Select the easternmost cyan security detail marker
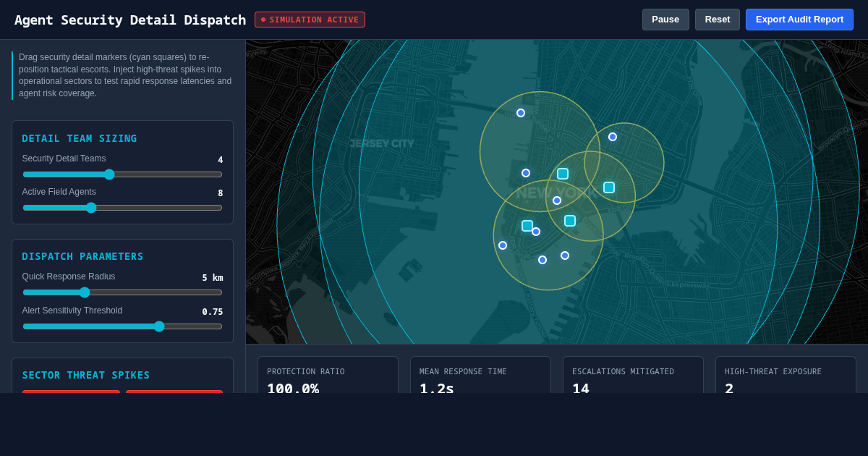 point(609,187)
